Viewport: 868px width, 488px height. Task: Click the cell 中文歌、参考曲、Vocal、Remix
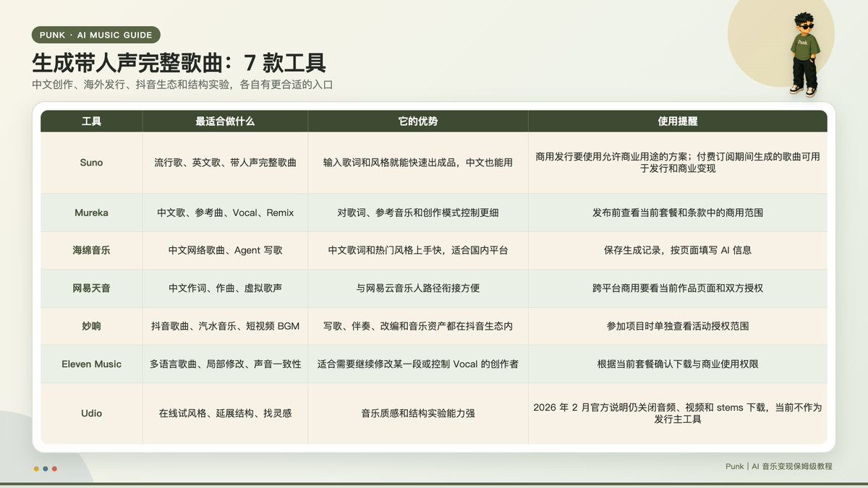tap(225, 213)
